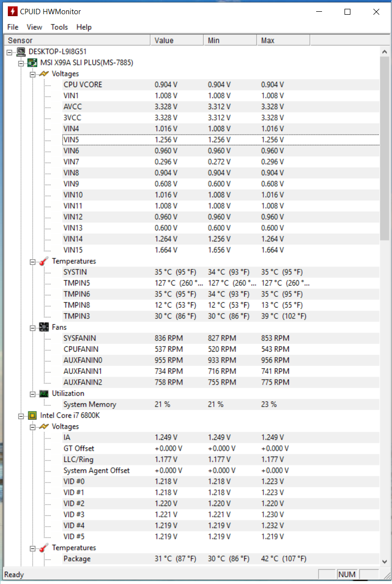Select the VID #3 row

click(x=221, y=514)
